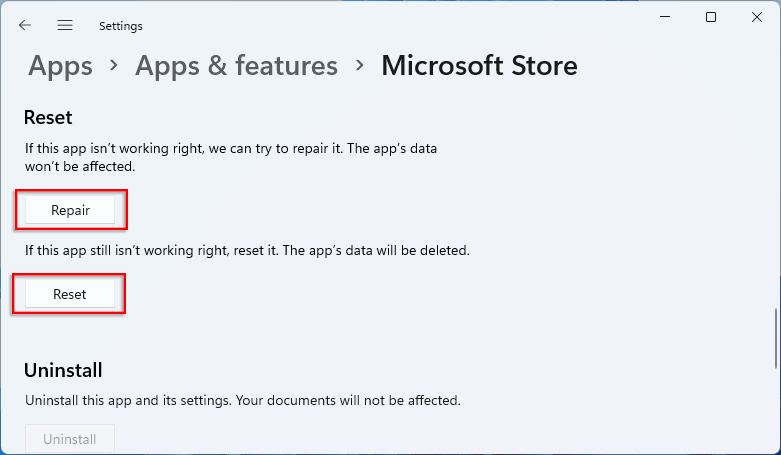Viewport: 781px width, 455px height.
Task: Click chevron before Microsoft Store breadcrumb
Action: pos(359,67)
